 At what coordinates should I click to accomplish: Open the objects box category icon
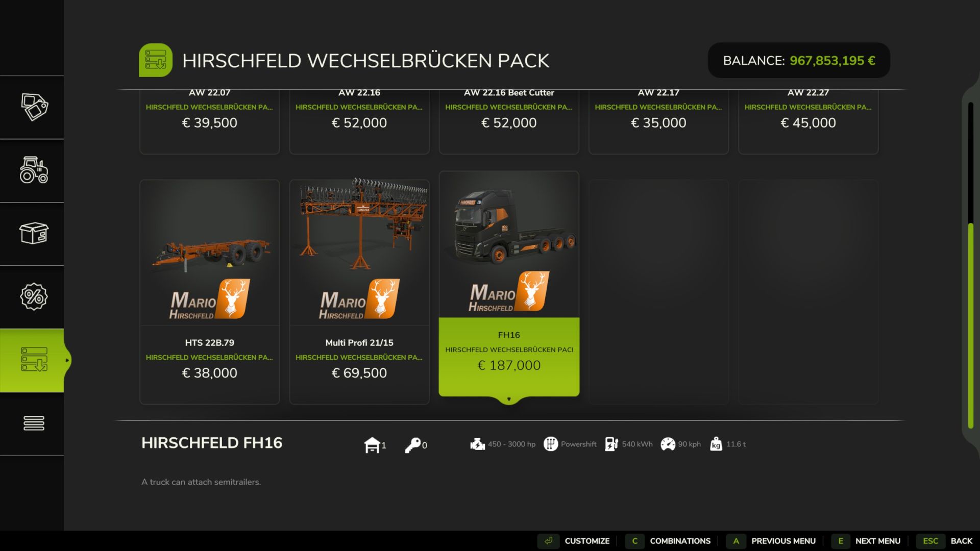(34, 233)
